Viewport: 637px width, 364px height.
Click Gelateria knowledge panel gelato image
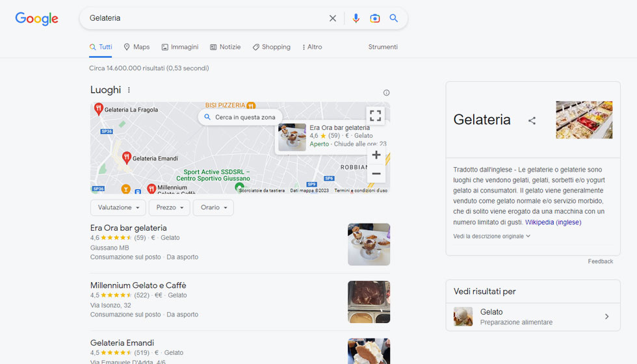(x=584, y=120)
